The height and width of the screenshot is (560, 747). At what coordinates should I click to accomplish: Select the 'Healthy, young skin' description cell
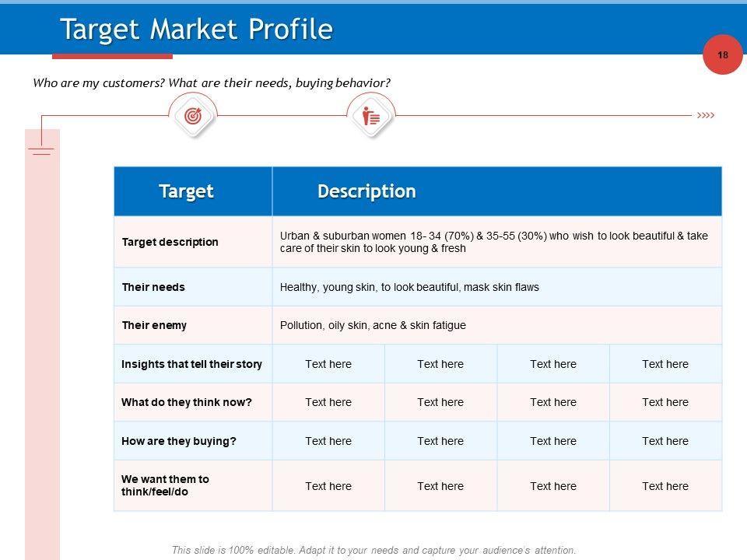409,287
